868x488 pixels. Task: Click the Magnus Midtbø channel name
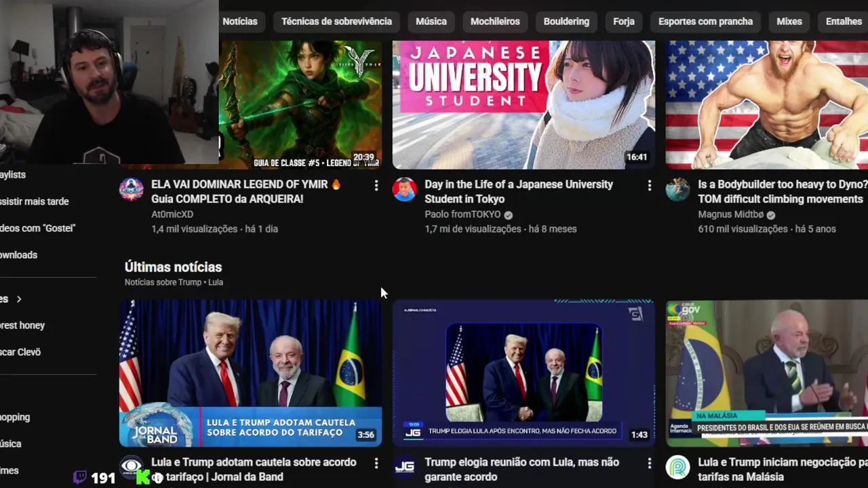coord(731,214)
